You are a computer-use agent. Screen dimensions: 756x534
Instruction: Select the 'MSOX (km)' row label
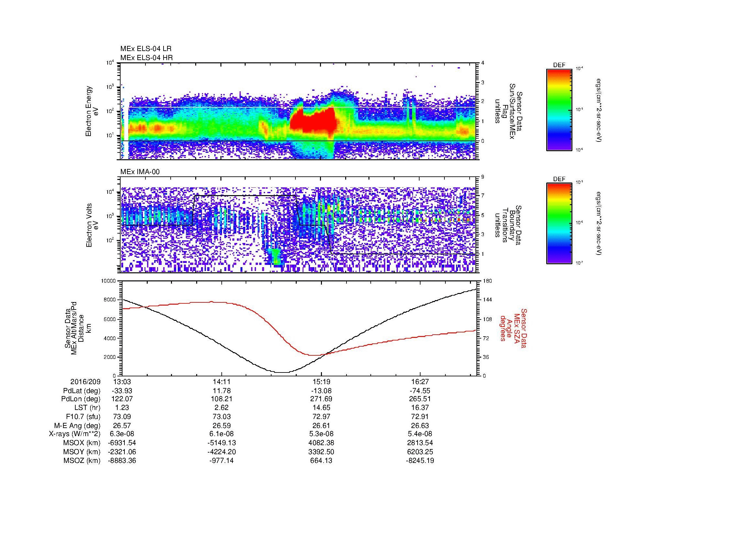click(82, 443)
